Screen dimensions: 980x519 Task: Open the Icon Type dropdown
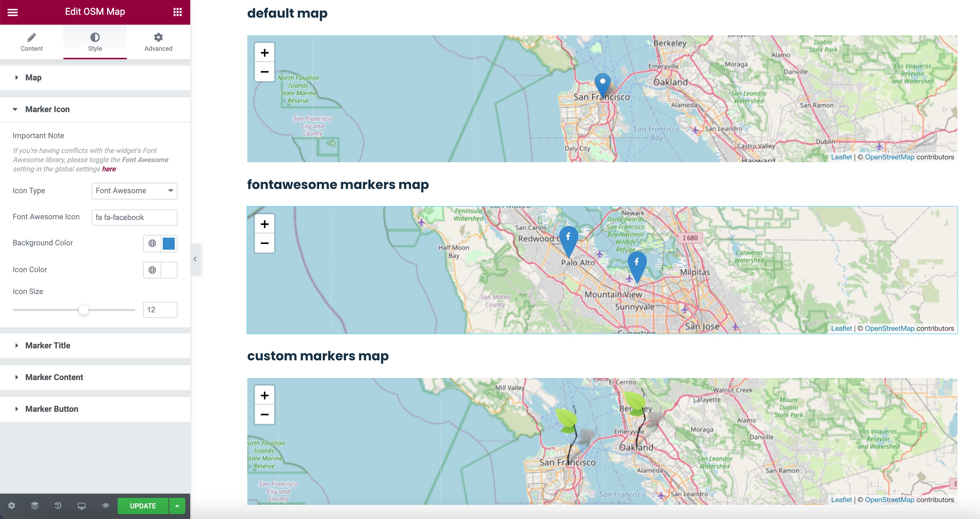134,191
